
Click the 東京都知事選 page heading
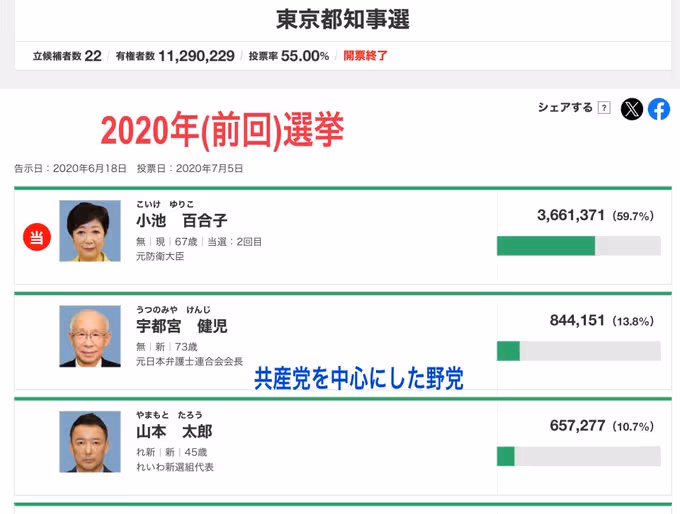click(342, 19)
